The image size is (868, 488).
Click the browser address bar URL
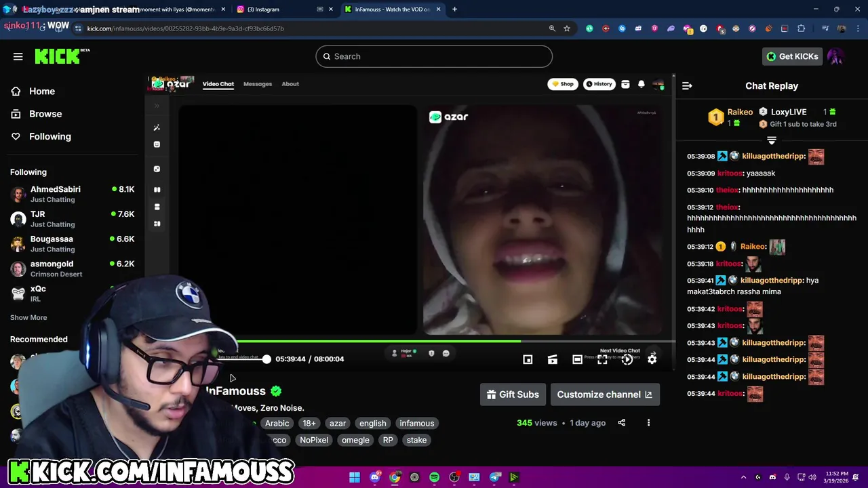pos(185,28)
